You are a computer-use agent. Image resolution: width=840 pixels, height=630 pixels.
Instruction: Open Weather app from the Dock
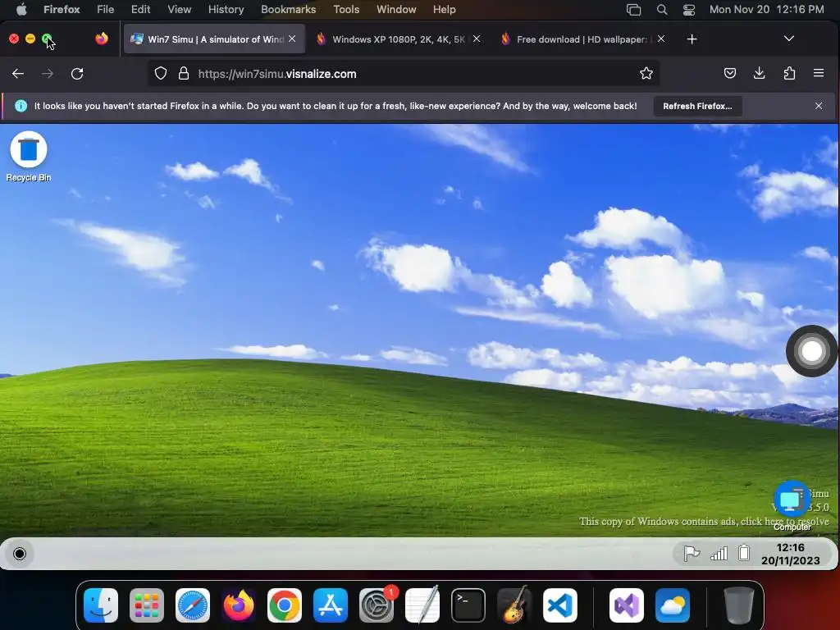[x=673, y=605]
